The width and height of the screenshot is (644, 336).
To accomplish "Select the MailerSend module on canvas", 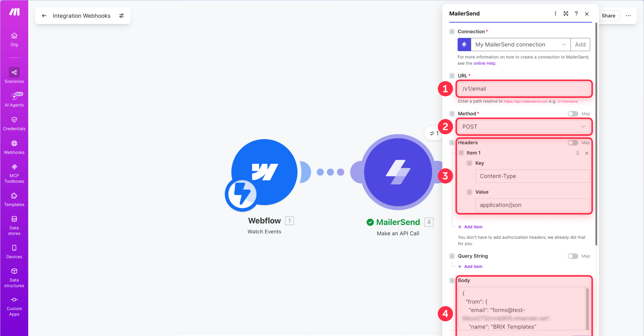I will [x=398, y=172].
